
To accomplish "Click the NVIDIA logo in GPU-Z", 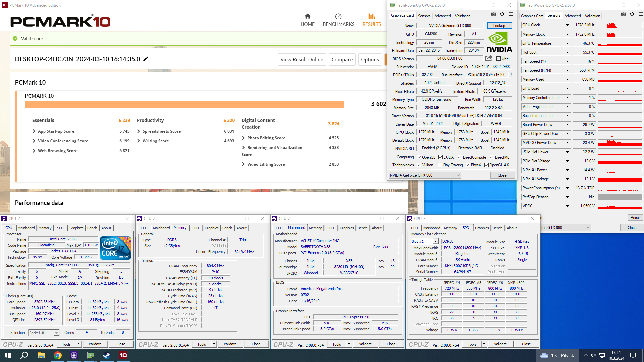I will coord(499,42).
